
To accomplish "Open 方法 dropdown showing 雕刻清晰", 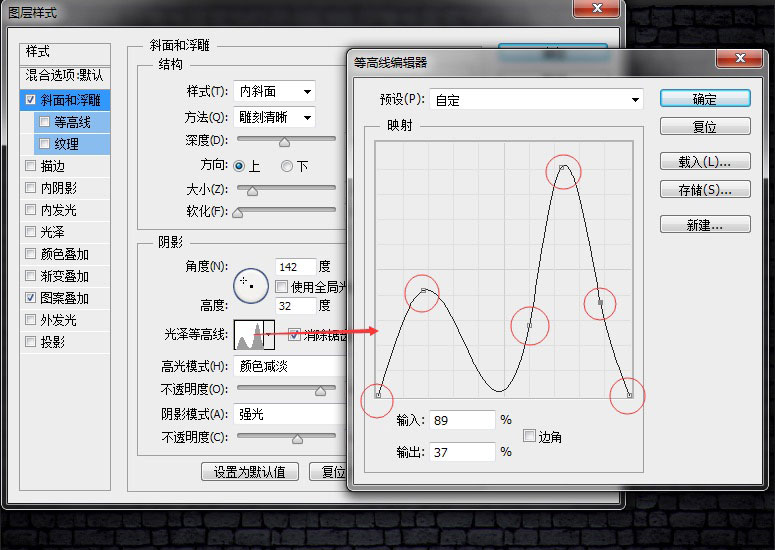I will (x=274, y=118).
